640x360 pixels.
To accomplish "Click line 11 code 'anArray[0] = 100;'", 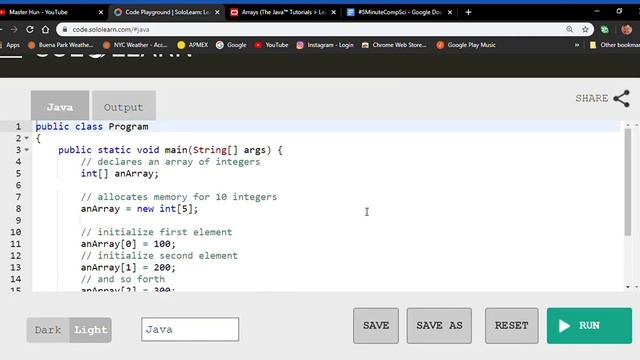I will [x=128, y=244].
